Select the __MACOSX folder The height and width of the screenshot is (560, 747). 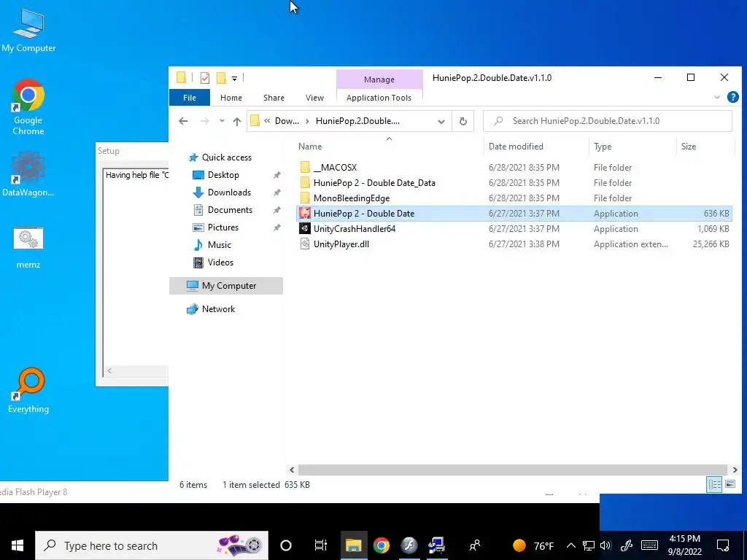tap(514, 168)
